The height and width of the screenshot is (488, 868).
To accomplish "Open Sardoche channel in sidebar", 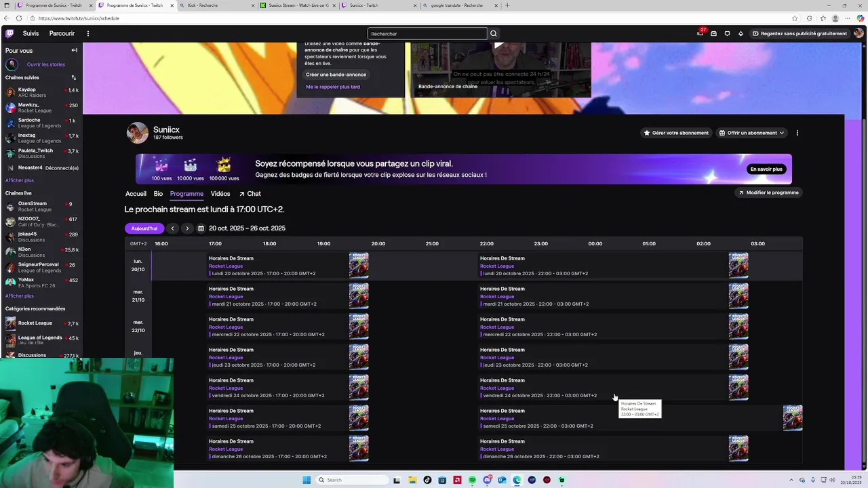I will point(41,123).
